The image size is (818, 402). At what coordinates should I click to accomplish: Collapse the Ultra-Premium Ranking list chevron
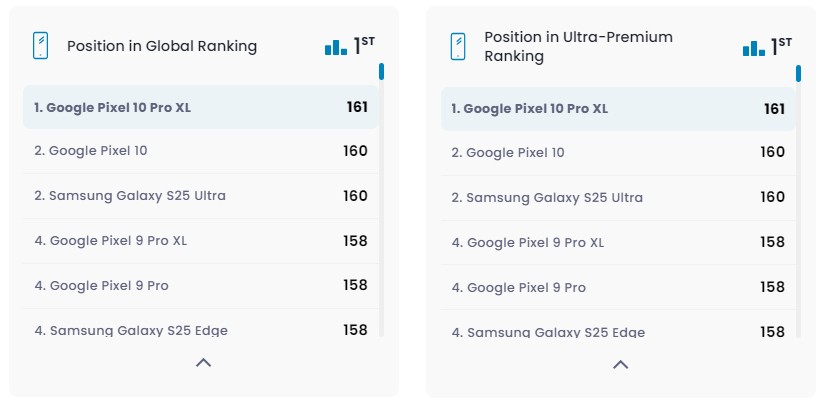[x=620, y=364]
